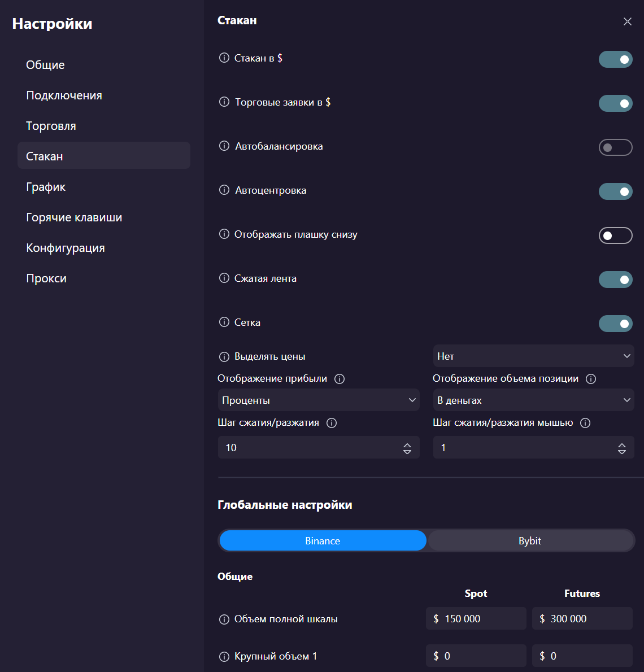644x672 pixels.
Task: Click the Futures column header
Action: point(582,594)
